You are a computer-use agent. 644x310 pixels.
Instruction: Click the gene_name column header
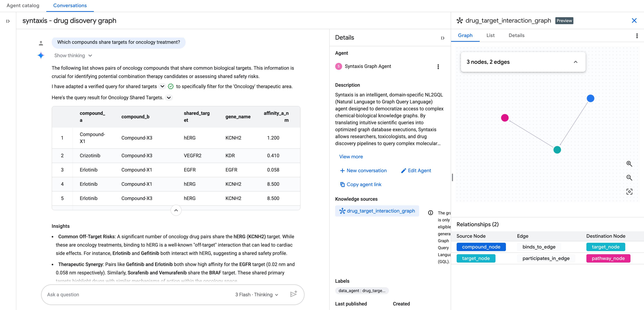tap(238, 117)
